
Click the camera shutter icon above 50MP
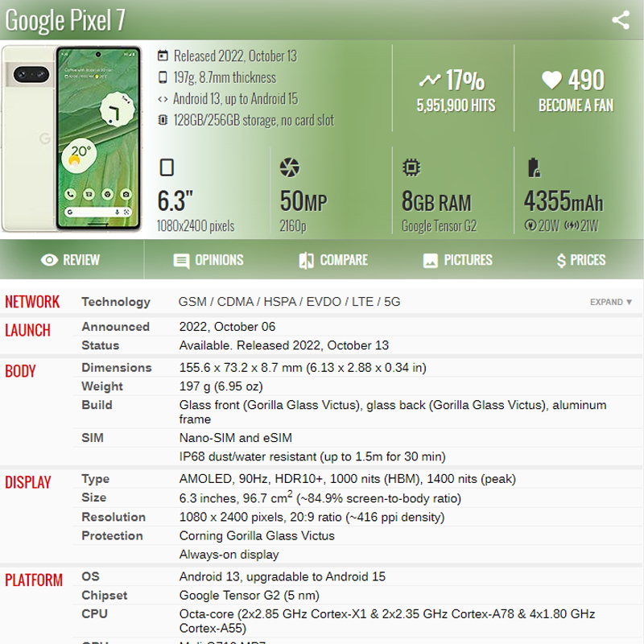(x=289, y=167)
